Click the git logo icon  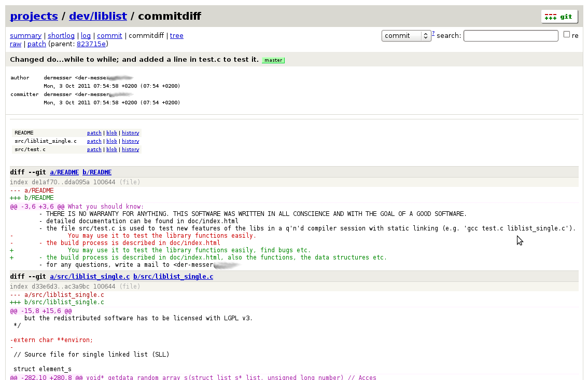click(x=559, y=17)
